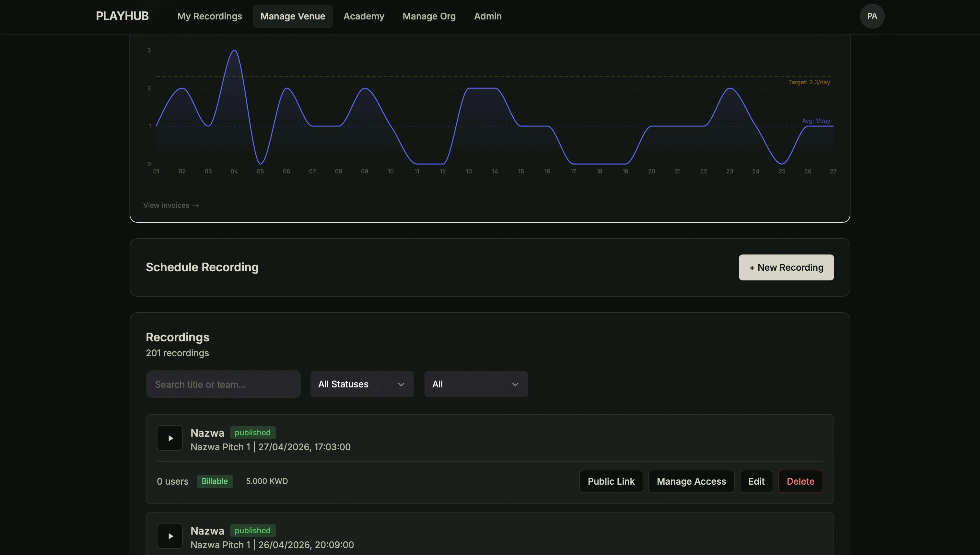Expand the All Statuses dropdown

tap(361, 384)
